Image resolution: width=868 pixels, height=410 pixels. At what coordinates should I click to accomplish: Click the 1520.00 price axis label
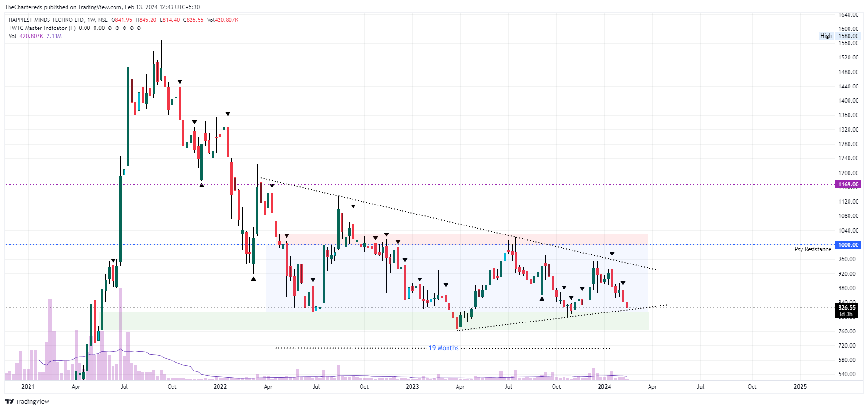click(x=849, y=58)
